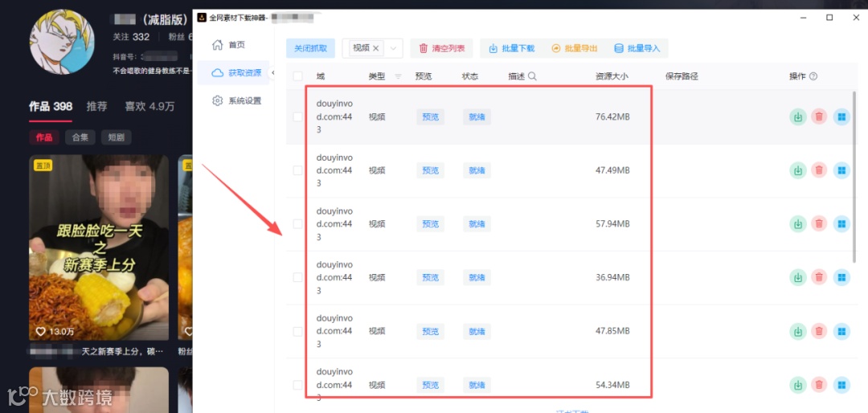
Task: Download the 36.94MB video row
Action: 798,277
